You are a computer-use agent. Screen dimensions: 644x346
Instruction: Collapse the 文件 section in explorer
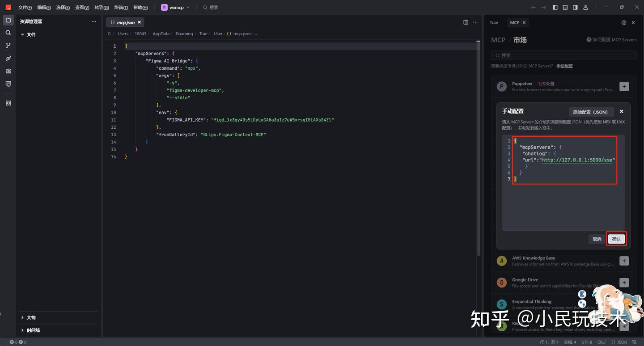click(x=23, y=34)
